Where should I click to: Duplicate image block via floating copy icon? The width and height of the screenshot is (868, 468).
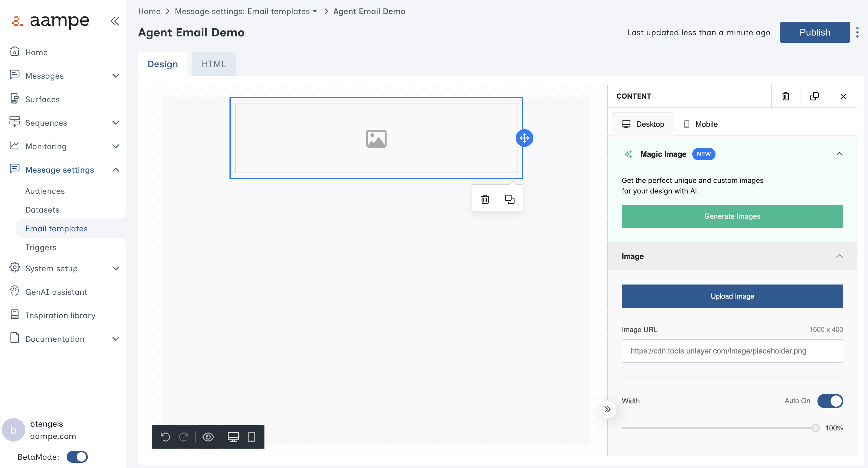510,199
